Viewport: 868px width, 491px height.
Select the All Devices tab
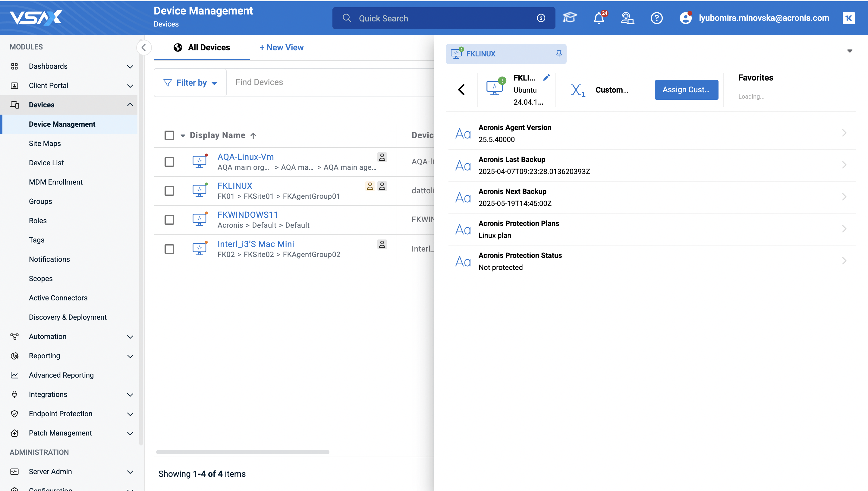202,48
